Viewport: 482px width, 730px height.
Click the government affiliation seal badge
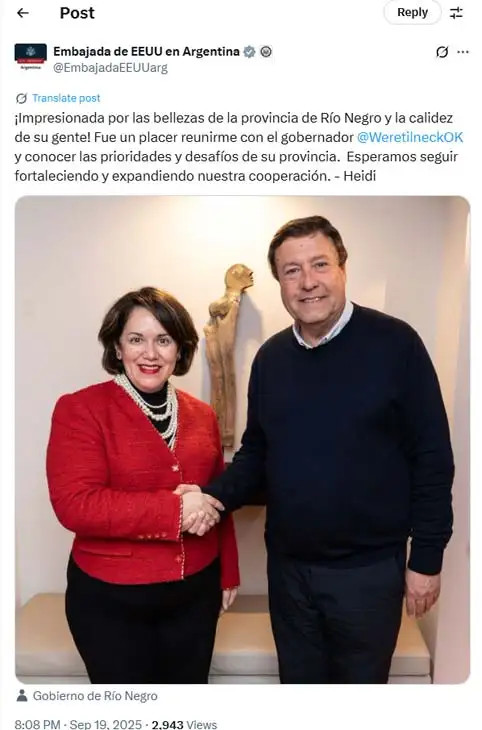tap(266, 51)
